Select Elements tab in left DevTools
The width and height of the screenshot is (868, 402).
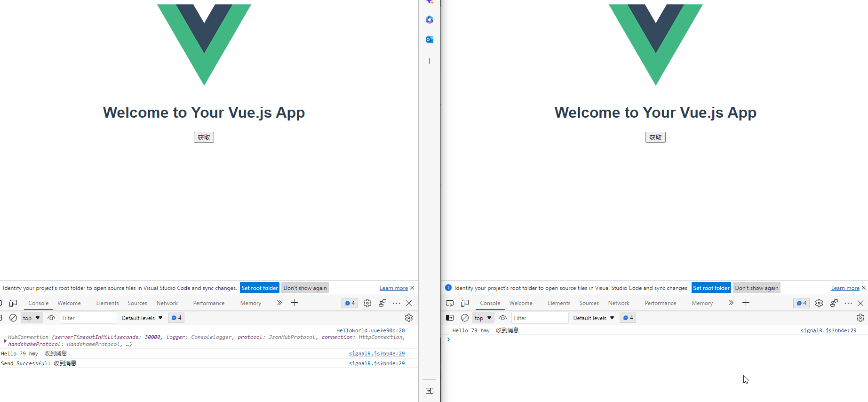tap(107, 303)
